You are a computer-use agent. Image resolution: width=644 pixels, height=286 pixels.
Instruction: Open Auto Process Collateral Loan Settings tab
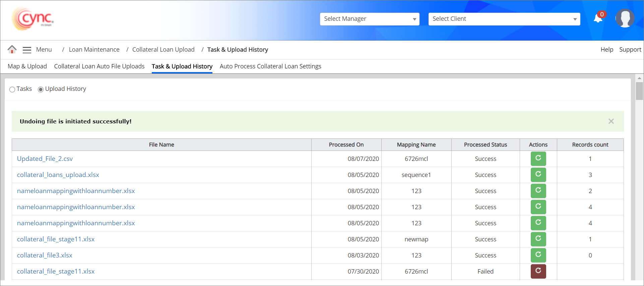270,66
